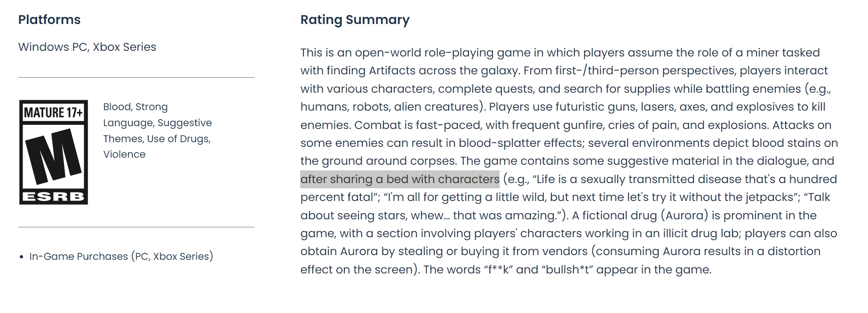
Task: Click the Windows PC, Xbox Series text
Action: pyautogui.click(x=87, y=47)
